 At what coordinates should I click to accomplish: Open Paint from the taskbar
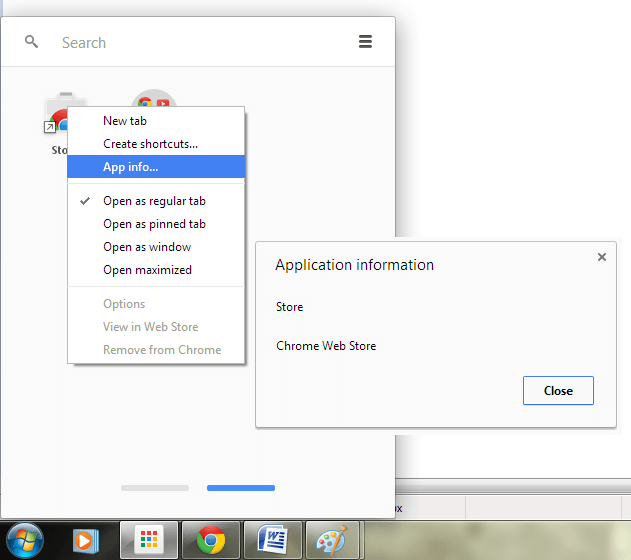(332, 541)
